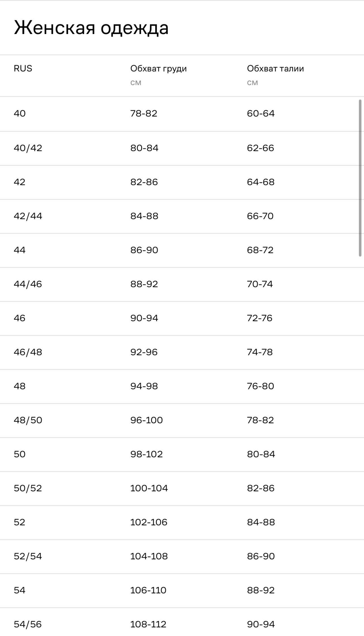Click waist value 68-72

coord(260,250)
